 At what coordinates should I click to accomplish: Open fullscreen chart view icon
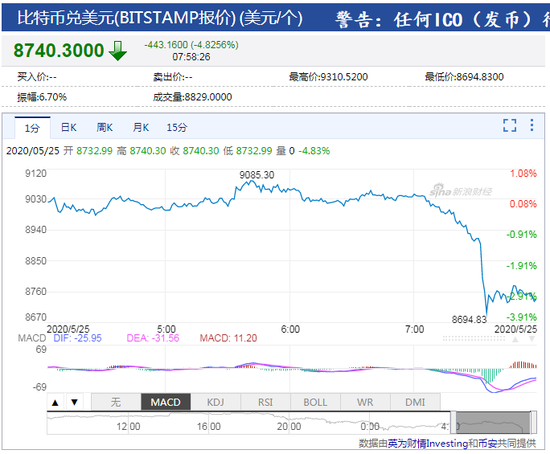click(509, 125)
